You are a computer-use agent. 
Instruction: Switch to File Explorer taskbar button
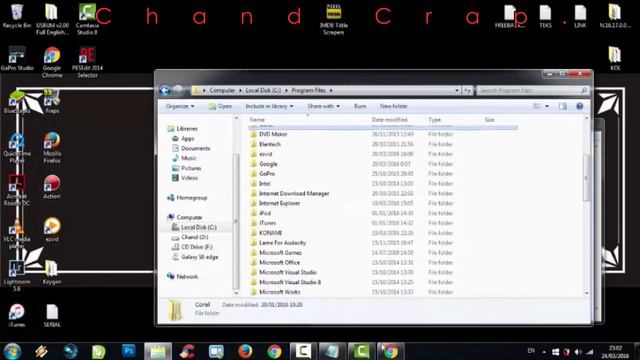pos(158,351)
